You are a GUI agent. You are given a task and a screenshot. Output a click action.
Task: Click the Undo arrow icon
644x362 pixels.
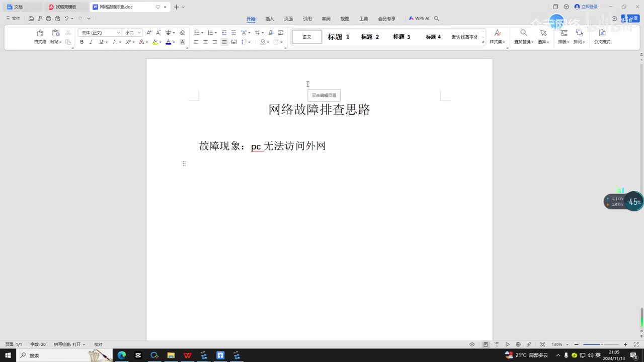pos(66,19)
